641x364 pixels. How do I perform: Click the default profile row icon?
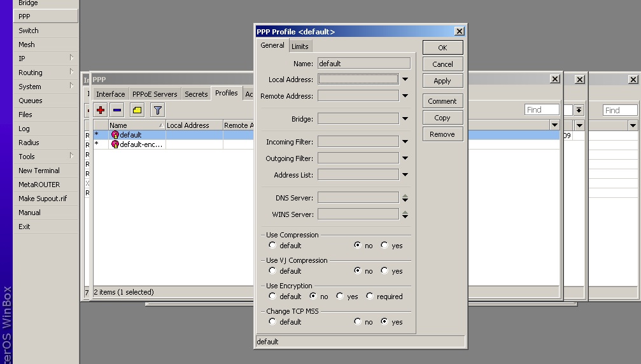click(x=115, y=135)
